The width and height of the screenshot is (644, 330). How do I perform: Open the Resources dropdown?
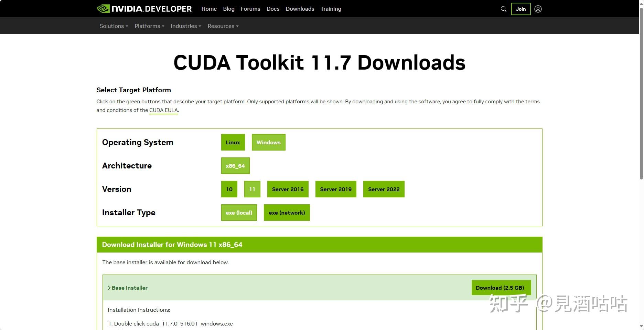tap(223, 26)
